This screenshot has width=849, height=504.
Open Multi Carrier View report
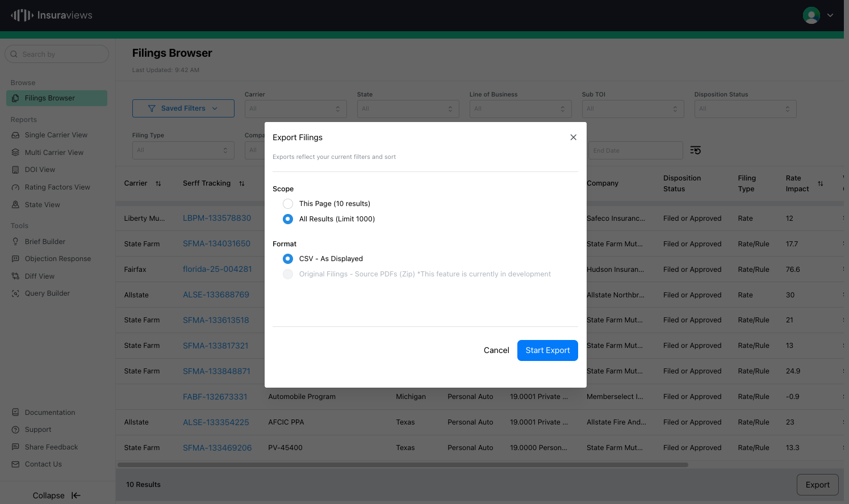[54, 153]
